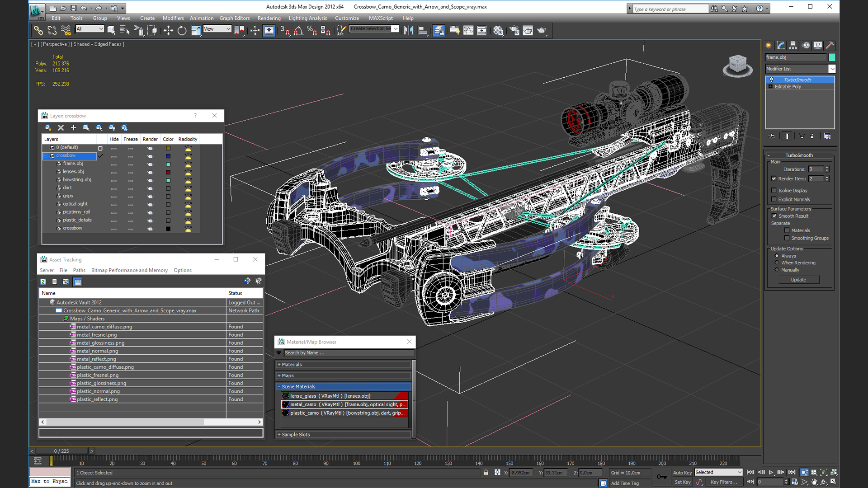
Task: Uncheck the Smooth Result checkbox
Action: point(774,216)
